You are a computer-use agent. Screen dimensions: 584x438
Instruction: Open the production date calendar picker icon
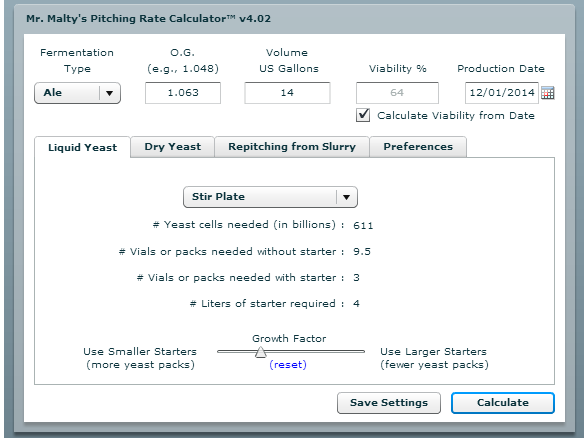coord(548,93)
